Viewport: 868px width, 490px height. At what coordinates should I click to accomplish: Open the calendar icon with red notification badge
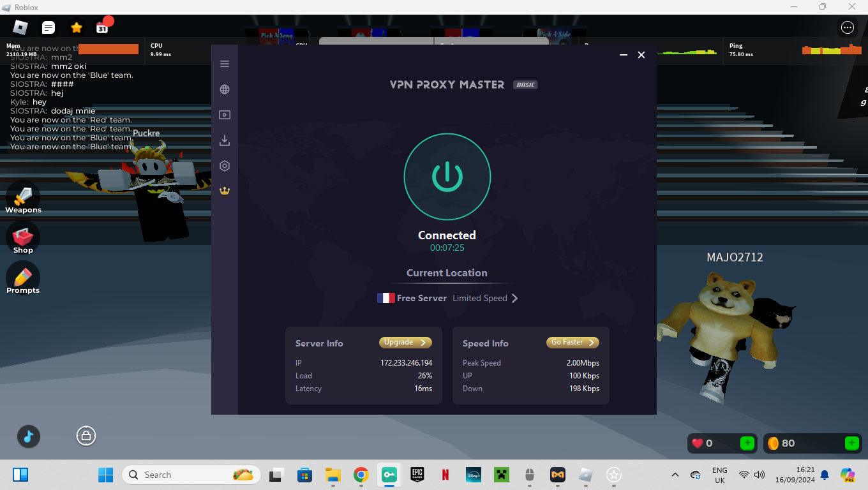[x=103, y=27]
